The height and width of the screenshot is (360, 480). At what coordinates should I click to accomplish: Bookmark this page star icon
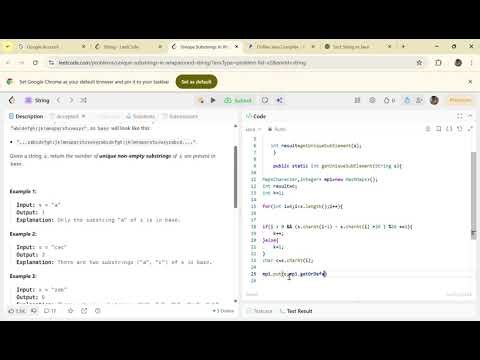click(420, 63)
